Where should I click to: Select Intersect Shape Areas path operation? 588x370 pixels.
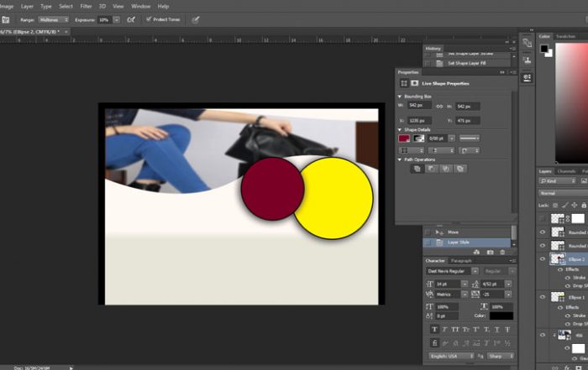[x=446, y=169]
